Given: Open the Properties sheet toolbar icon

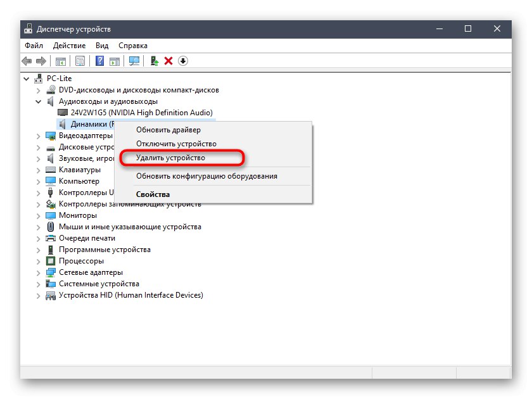Looking at the screenshot, I should 80,61.
